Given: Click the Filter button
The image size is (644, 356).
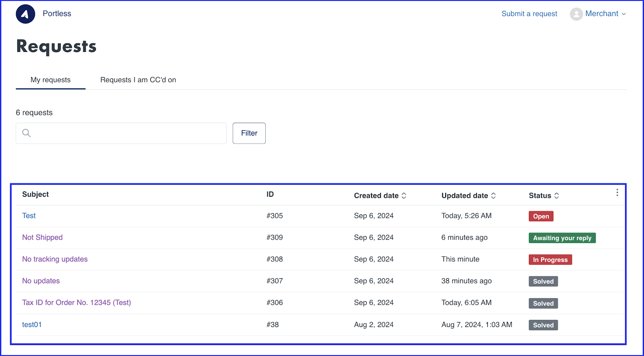Looking at the screenshot, I should point(249,133).
